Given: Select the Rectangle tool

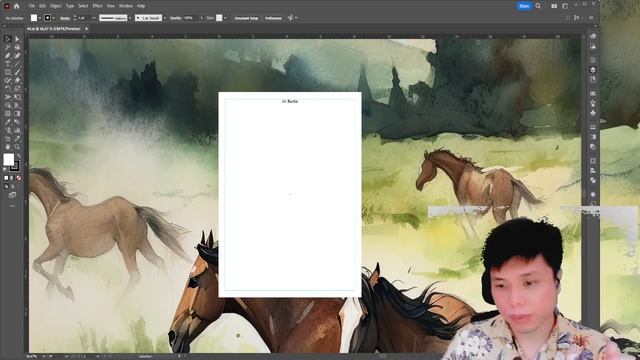Looking at the screenshot, I should pyautogui.click(x=8, y=72).
